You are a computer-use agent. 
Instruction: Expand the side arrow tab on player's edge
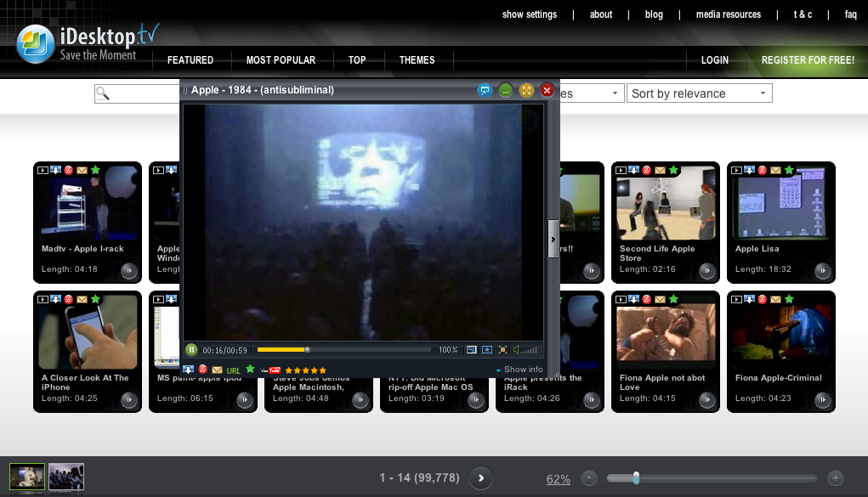(x=553, y=239)
